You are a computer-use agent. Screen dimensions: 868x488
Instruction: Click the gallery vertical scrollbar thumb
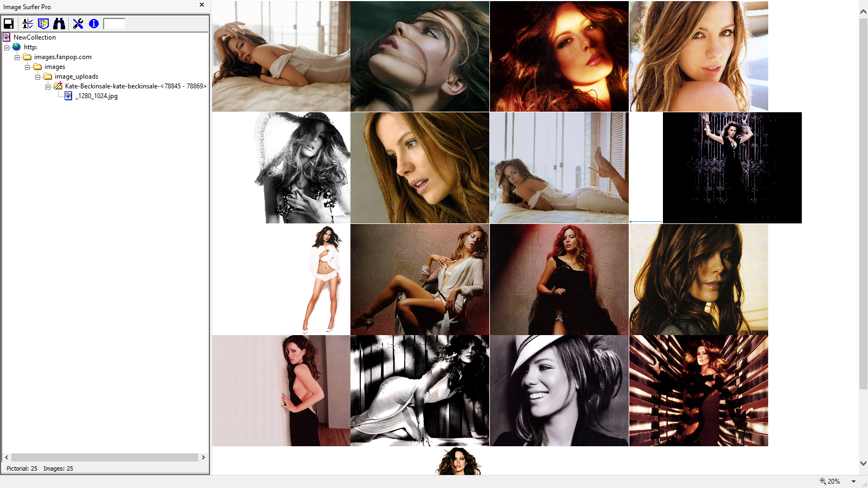point(864,203)
